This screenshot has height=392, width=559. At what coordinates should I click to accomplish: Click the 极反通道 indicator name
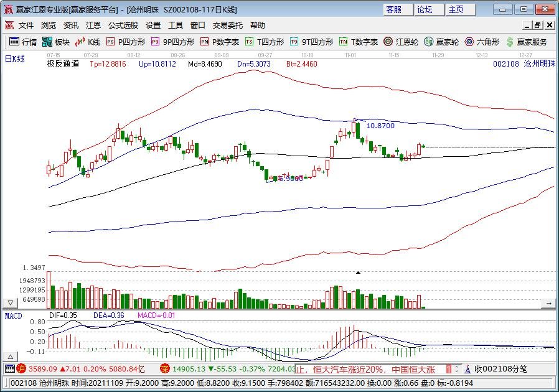63,64
